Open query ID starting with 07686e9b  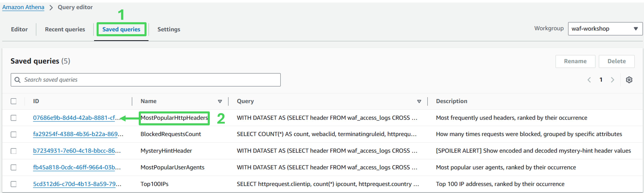pos(74,118)
